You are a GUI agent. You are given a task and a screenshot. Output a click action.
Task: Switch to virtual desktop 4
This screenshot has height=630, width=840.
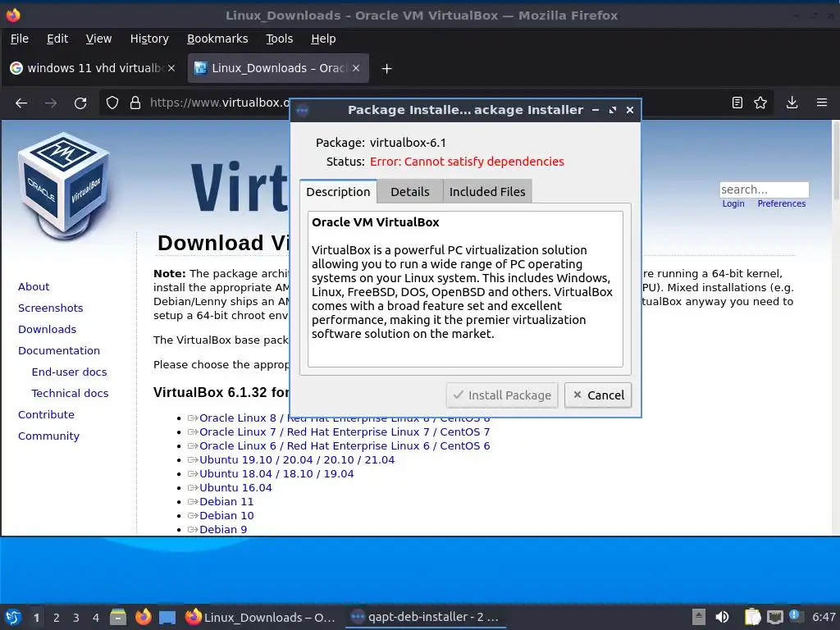[96, 618]
